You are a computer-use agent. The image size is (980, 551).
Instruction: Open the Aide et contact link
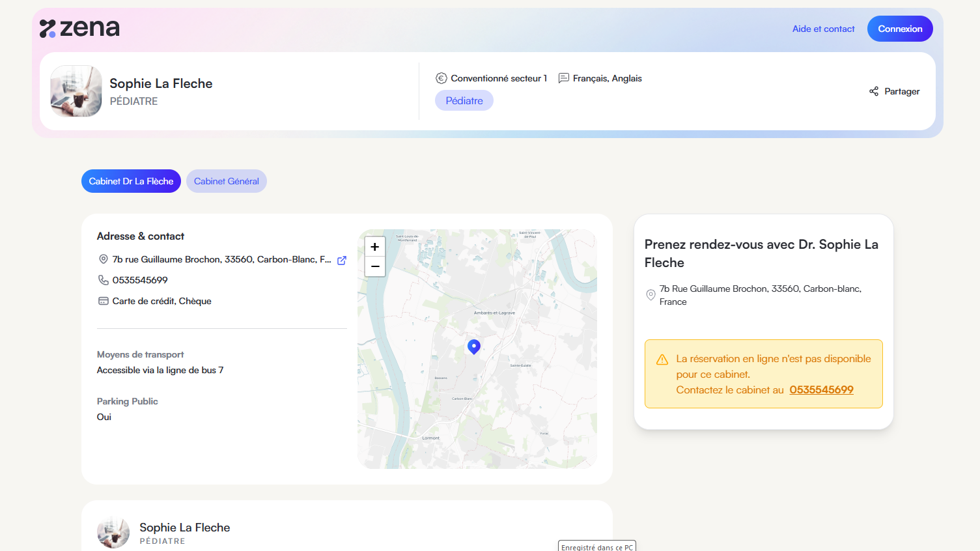tap(823, 29)
